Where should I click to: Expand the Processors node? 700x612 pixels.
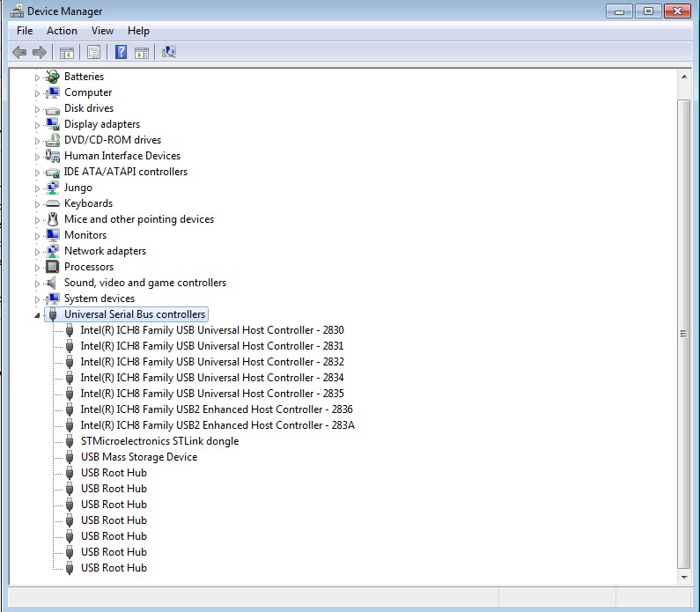point(37,268)
